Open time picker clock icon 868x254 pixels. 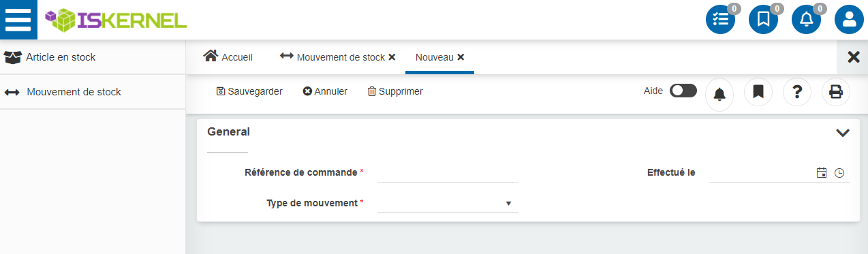[x=839, y=173]
